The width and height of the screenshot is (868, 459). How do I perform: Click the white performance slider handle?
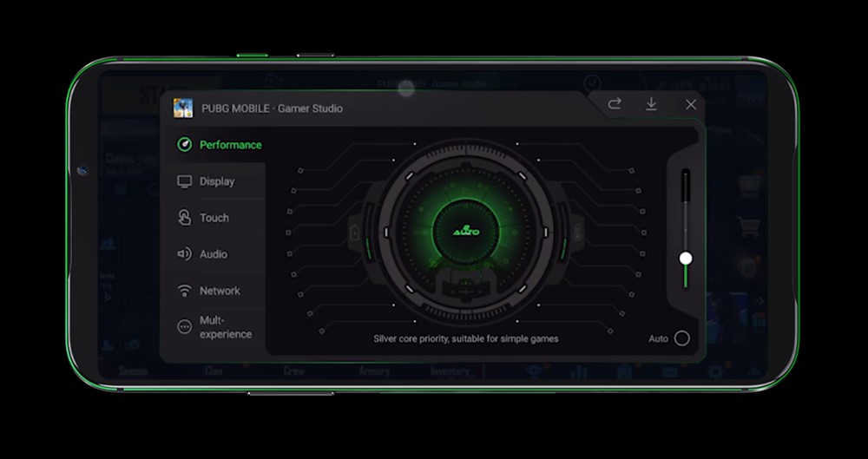click(686, 258)
